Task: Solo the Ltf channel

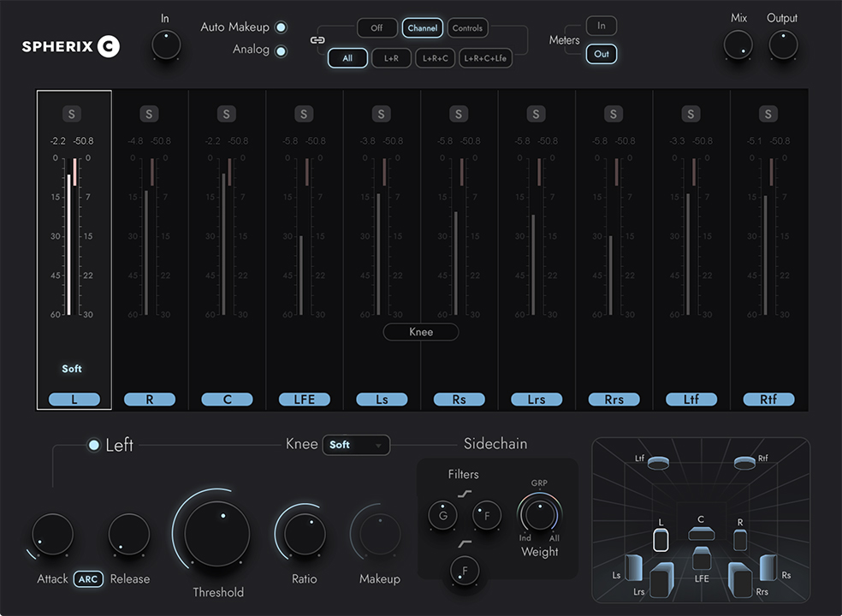Action: [691, 114]
